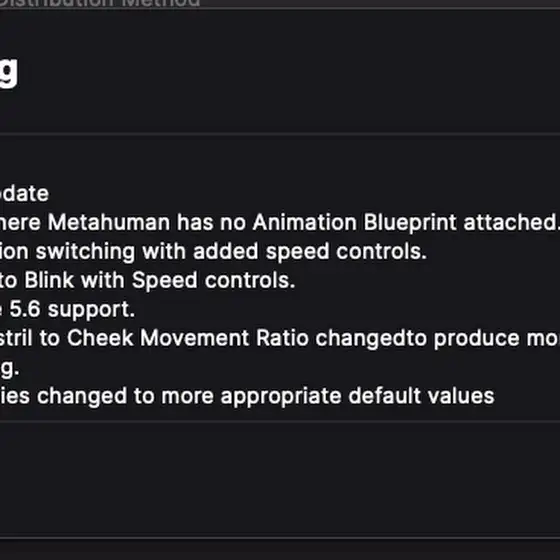Click the word 'added' in the changelog
Image resolution: width=560 pixels, height=560 pixels.
pyautogui.click(x=225, y=251)
